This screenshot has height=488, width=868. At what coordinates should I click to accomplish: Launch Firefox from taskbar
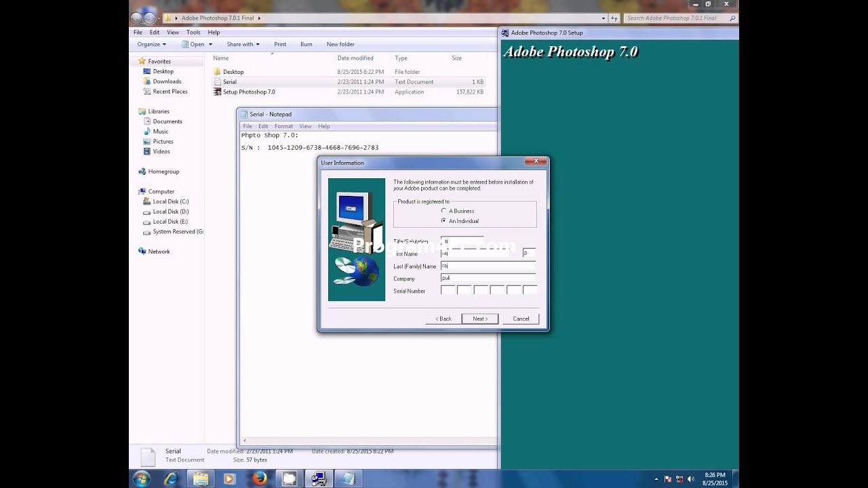pyautogui.click(x=260, y=479)
